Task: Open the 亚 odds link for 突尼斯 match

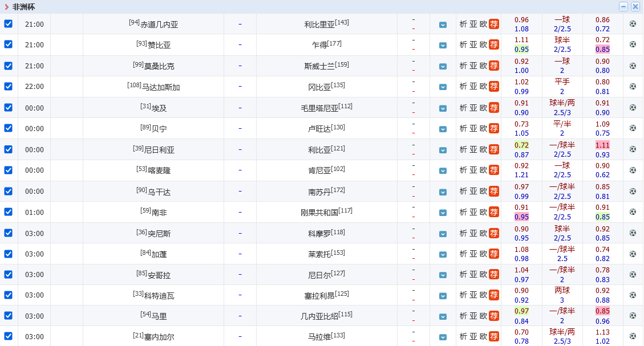Action: (473, 233)
